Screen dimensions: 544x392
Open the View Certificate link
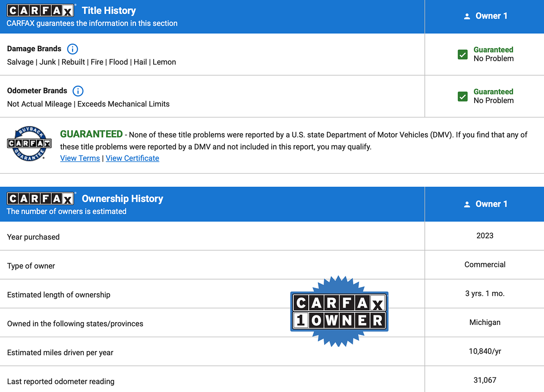point(132,158)
